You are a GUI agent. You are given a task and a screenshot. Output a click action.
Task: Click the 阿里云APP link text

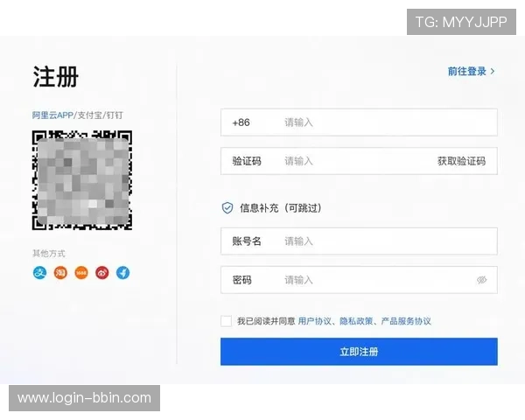(52, 115)
